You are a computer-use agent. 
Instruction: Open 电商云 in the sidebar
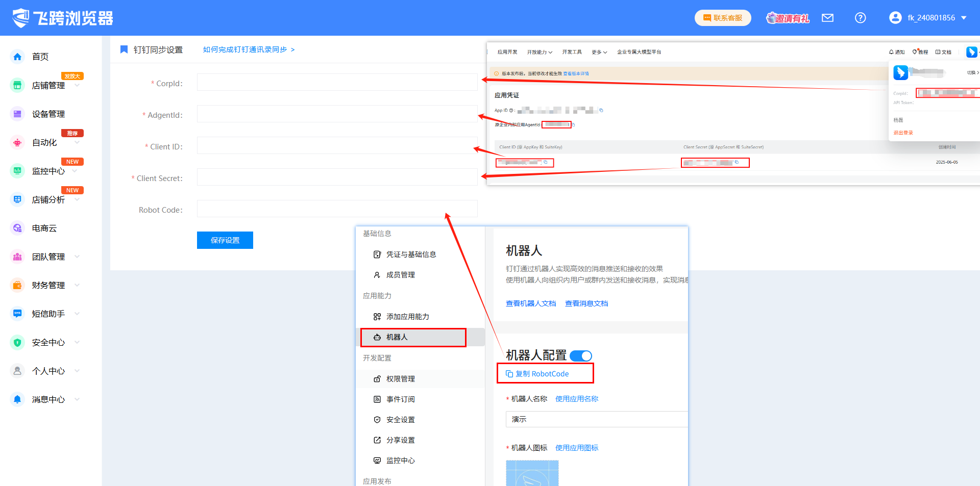44,228
